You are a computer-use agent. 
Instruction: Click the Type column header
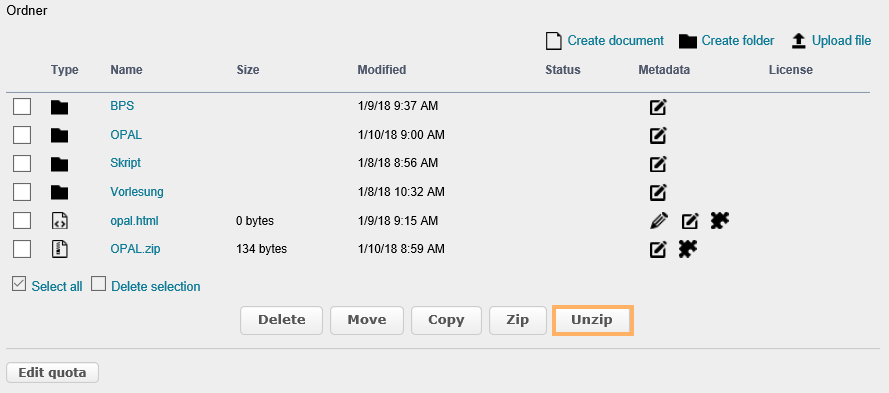tap(65, 70)
